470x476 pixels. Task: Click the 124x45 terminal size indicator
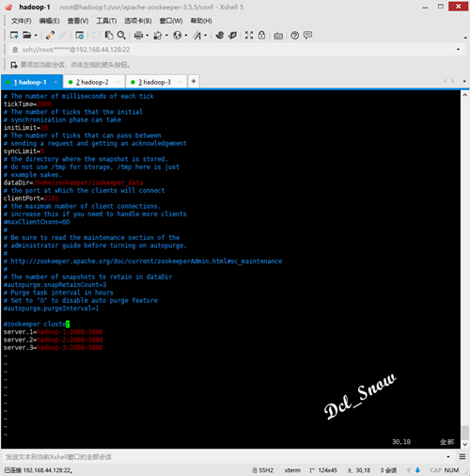tap(323, 470)
